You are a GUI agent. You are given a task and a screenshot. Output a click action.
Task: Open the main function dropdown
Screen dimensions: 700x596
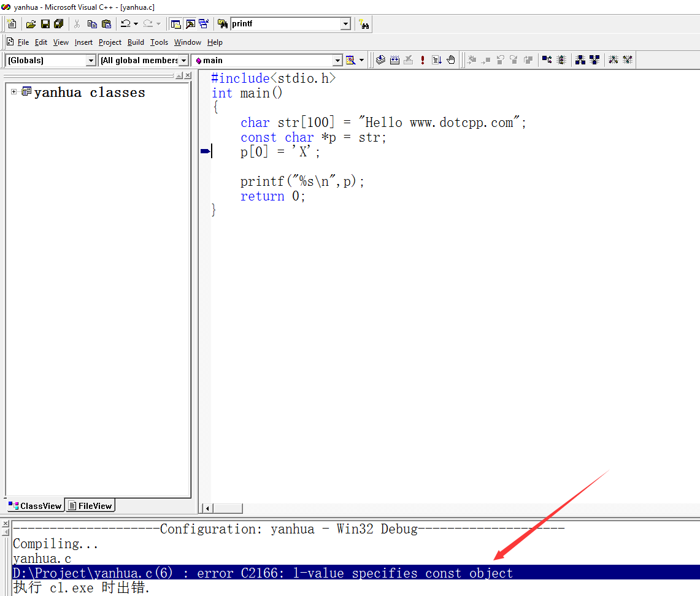[337, 60]
